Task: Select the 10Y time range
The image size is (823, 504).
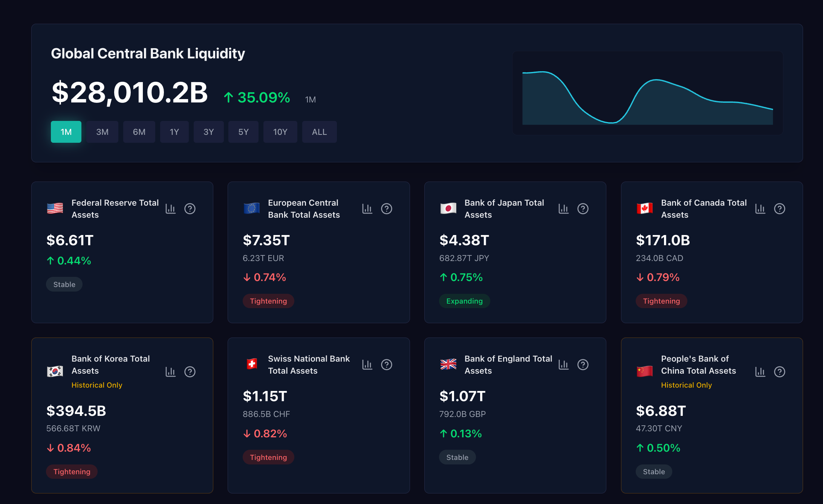Action: 280,132
